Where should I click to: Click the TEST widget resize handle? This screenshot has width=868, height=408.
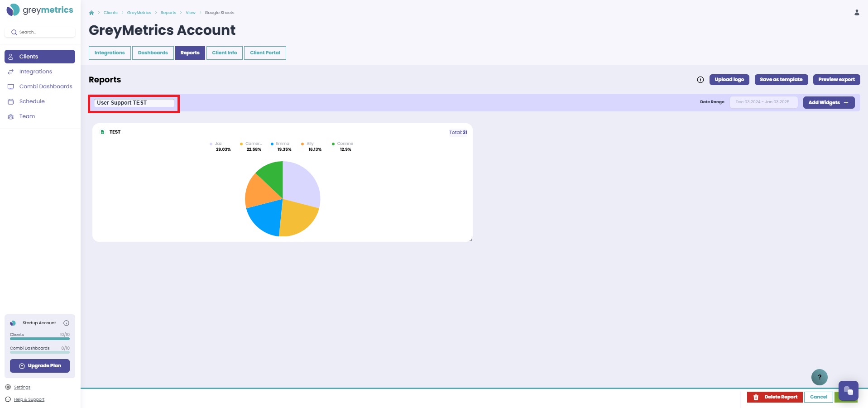click(470, 240)
